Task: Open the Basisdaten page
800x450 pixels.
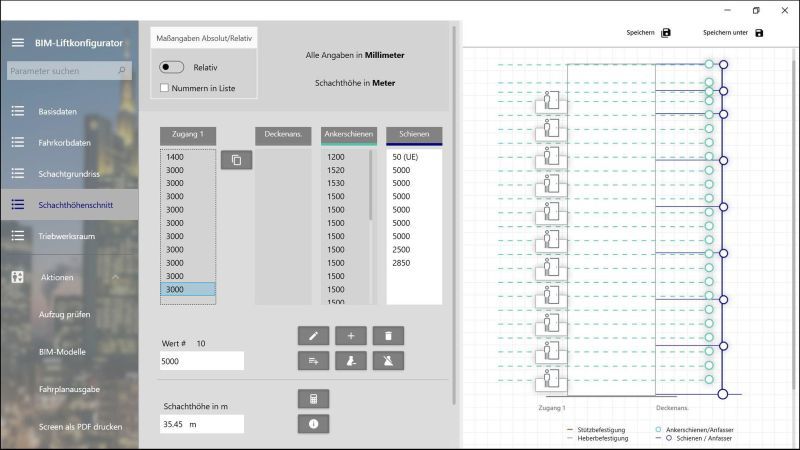Action: click(57, 111)
